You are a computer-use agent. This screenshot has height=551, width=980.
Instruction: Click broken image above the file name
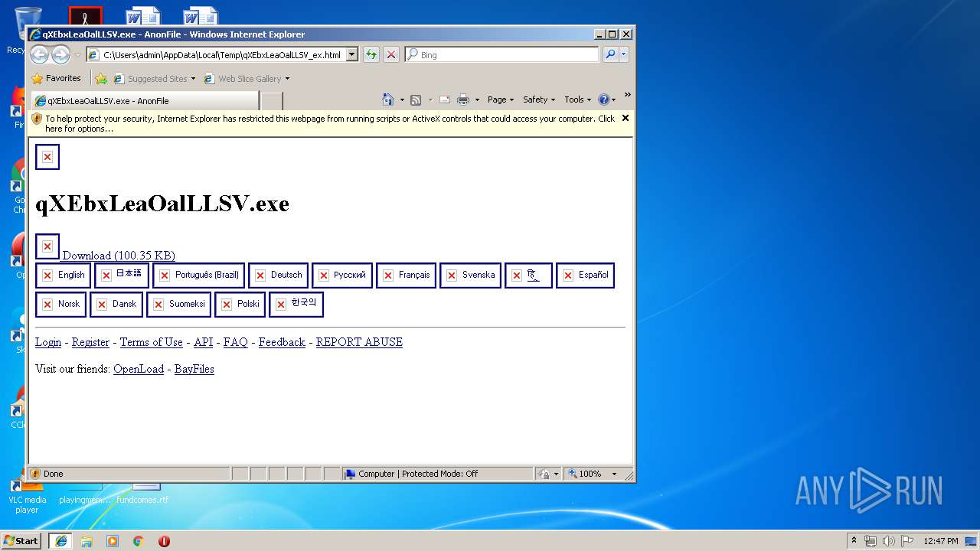tap(47, 157)
